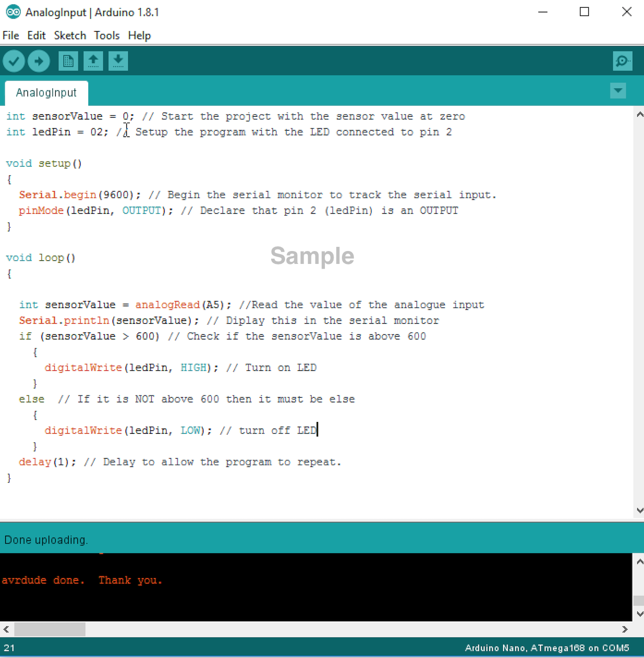Image resolution: width=644 pixels, height=658 pixels.
Task: Click the editor scroll-up arrow
Action: tap(639, 115)
